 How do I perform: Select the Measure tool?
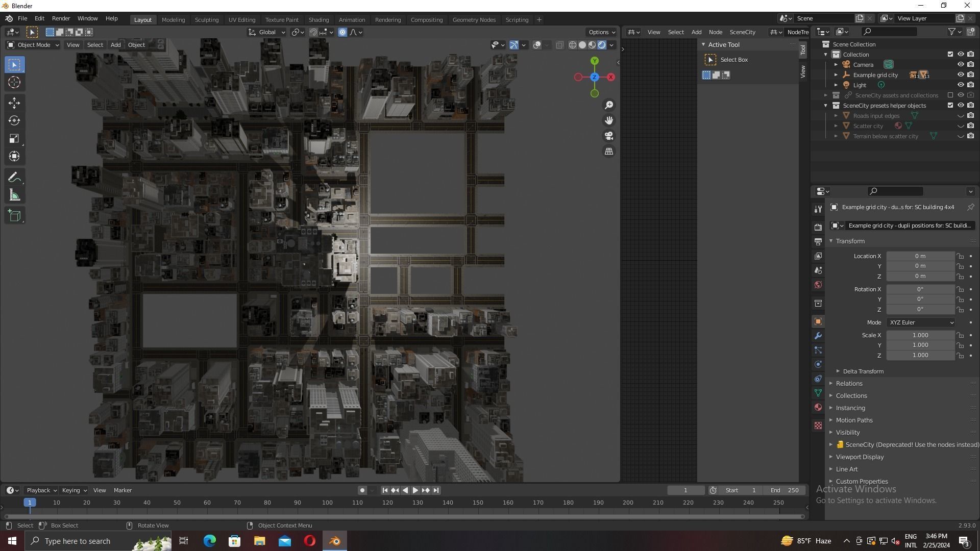click(x=14, y=195)
